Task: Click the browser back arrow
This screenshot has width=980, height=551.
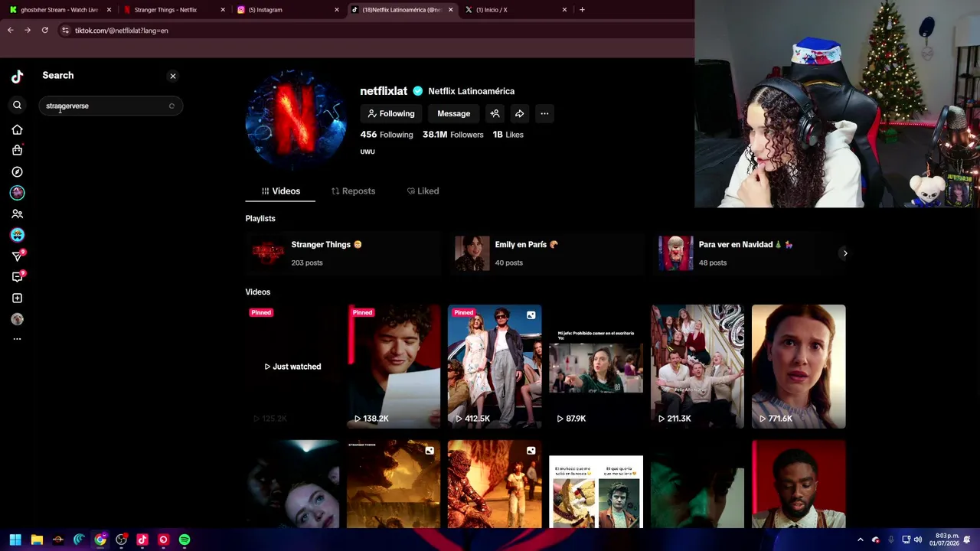Action: point(11,31)
